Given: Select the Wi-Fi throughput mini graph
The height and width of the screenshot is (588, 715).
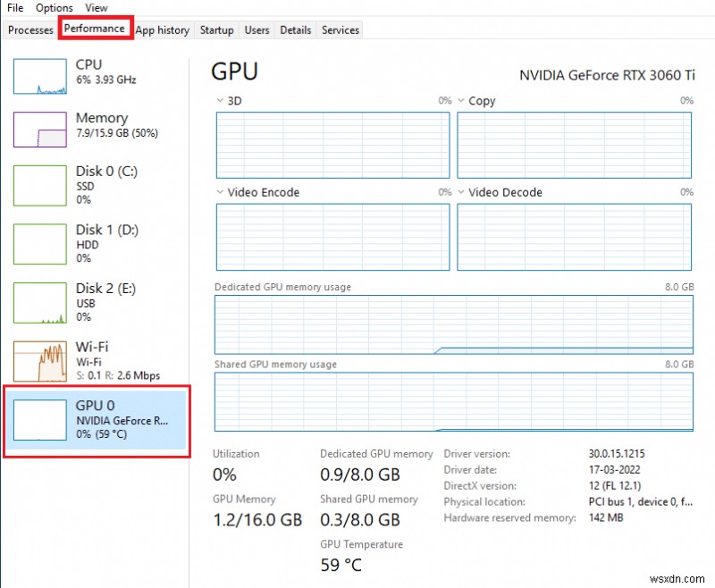Looking at the screenshot, I should [40, 361].
